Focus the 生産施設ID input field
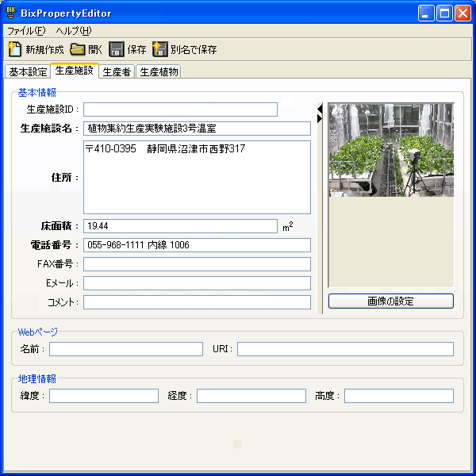Image resolution: width=476 pixels, height=476 pixels. click(x=180, y=109)
